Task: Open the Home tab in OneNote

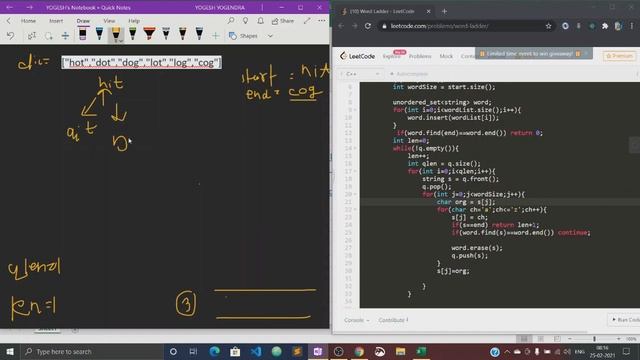Action: (28, 20)
